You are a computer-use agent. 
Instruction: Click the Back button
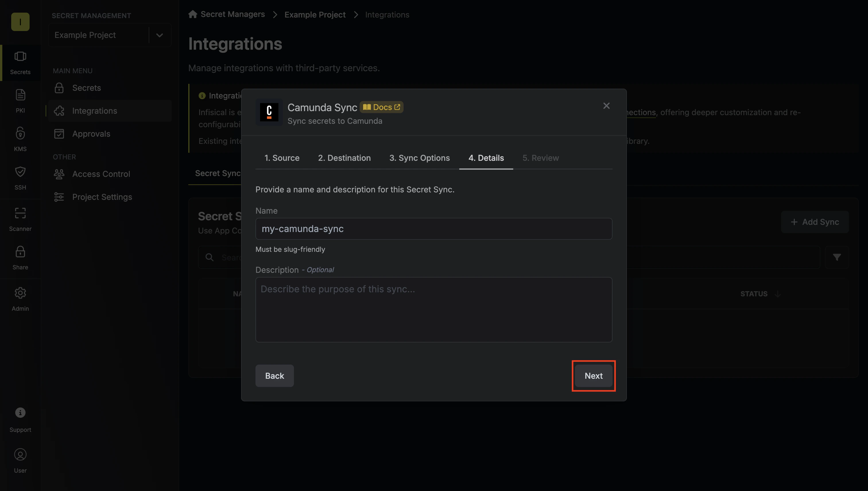[x=274, y=376]
